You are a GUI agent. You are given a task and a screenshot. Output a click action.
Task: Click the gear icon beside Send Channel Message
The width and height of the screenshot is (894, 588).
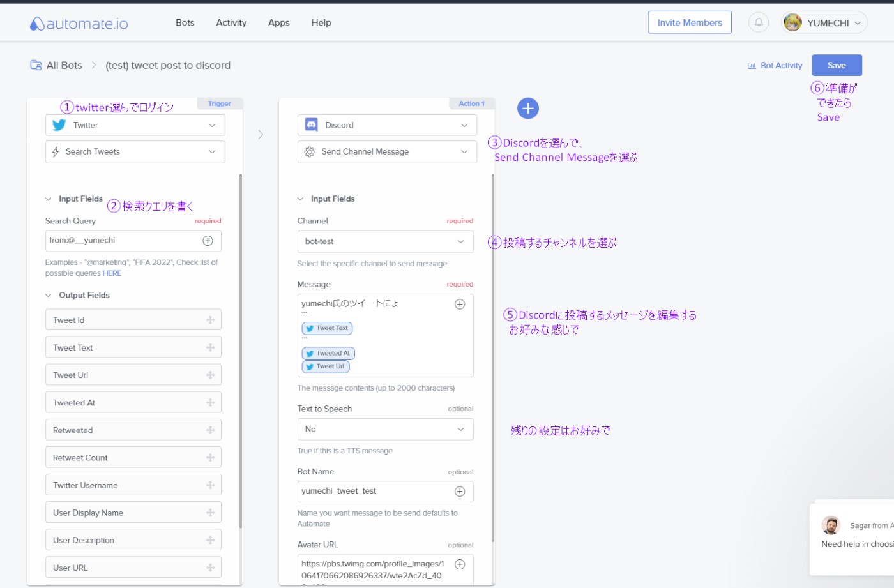point(310,152)
